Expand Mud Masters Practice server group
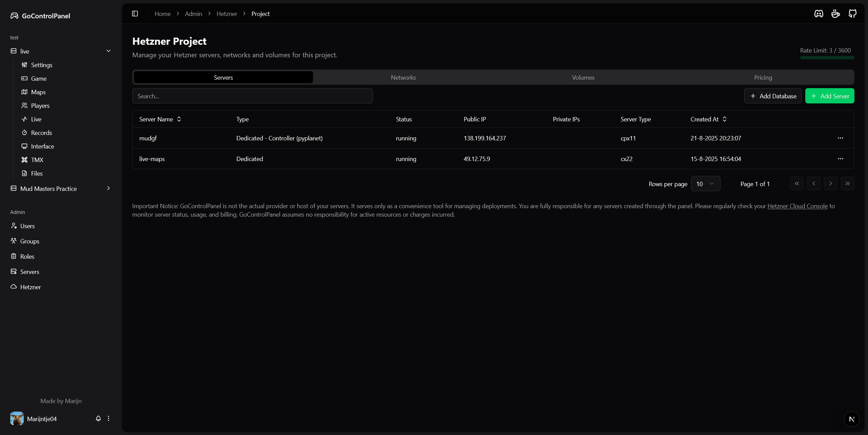The height and width of the screenshot is (435, 868). [x=108, y=188]
